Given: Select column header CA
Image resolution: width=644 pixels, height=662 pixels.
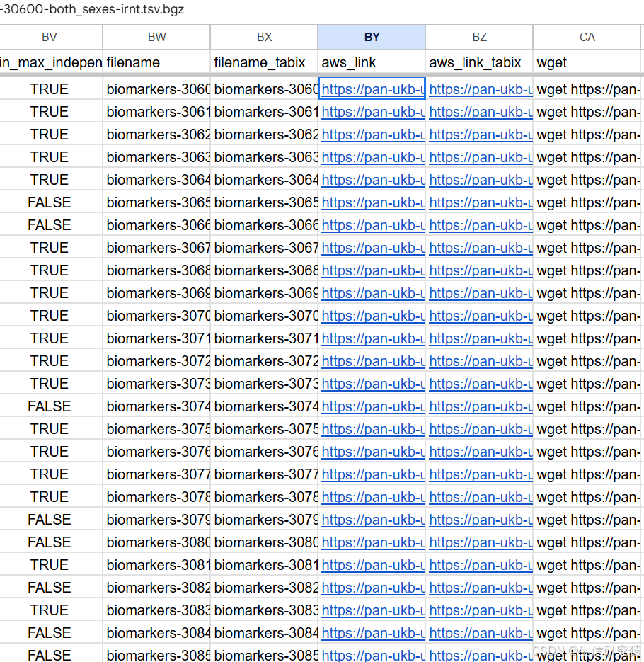Looking at the screenshot, I should click(x=587, y=37).
